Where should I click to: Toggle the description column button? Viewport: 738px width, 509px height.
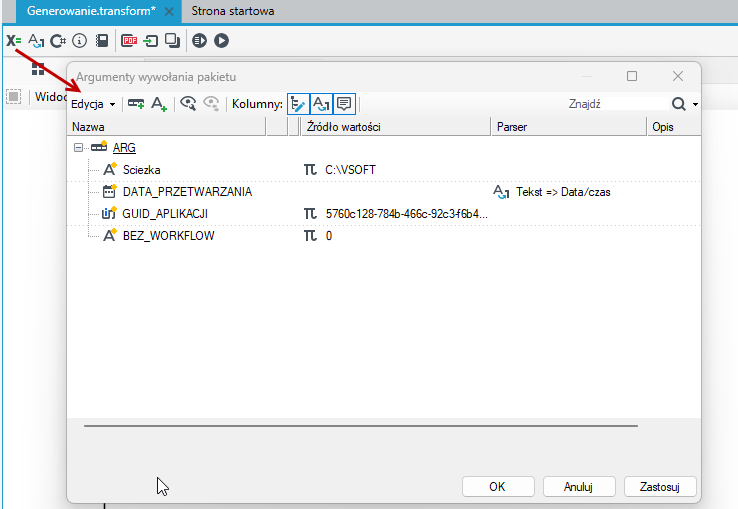click(x=345, y=104)
